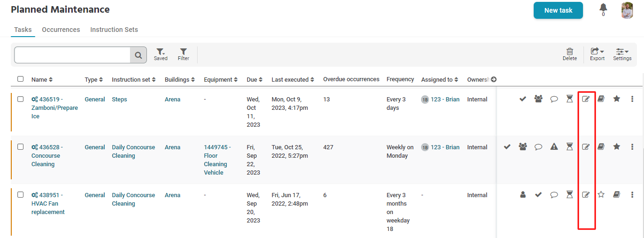Open the Settings dropdown
The height and width of the screenshot is (238, 644).
(622, 54)
